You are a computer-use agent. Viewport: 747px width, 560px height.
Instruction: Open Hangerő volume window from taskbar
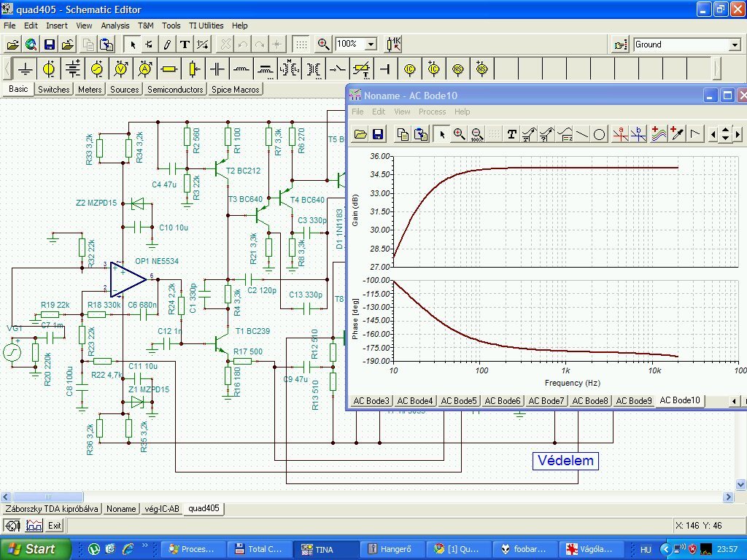(392, 549)
